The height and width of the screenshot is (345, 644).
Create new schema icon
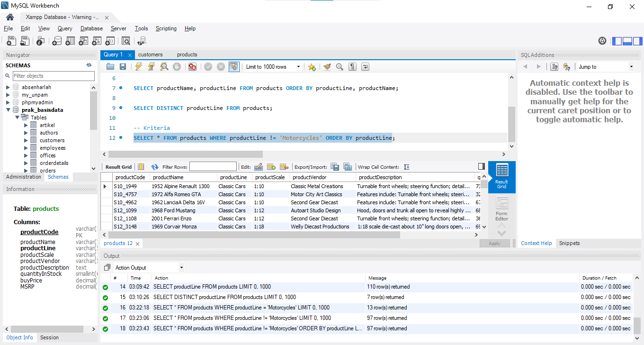tap(57, 41)
